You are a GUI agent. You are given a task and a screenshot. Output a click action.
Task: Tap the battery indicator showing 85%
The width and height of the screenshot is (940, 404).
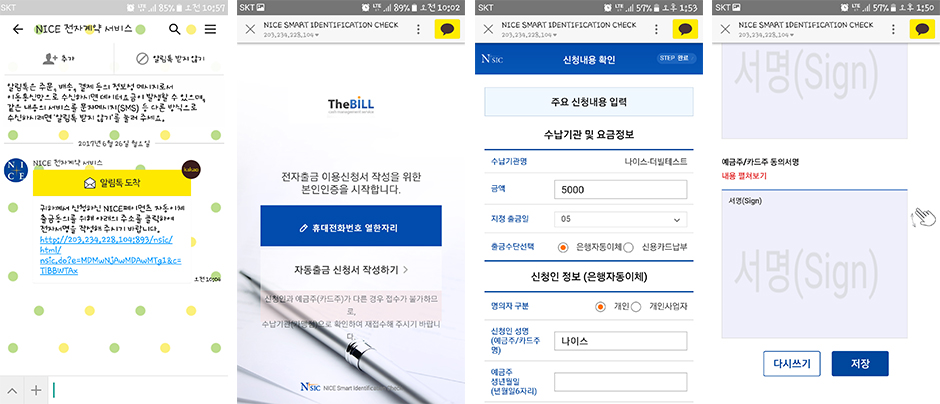pos(177,7)
